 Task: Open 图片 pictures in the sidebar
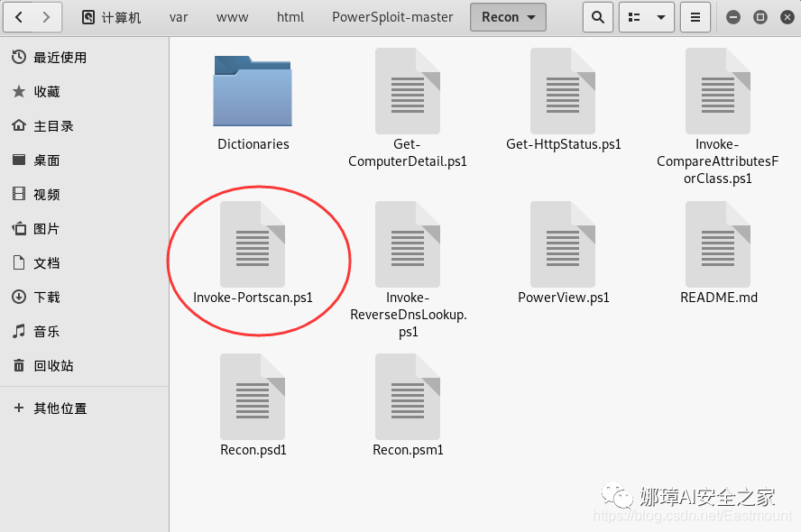pos(84,228)
